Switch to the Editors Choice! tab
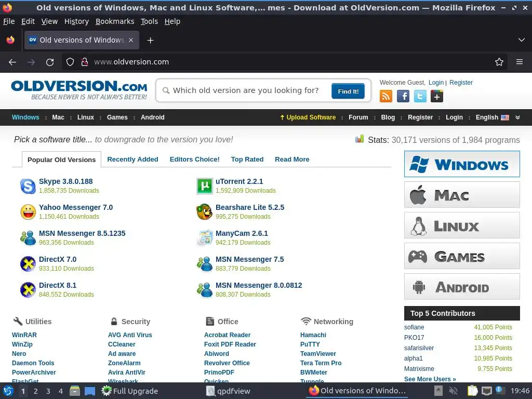532x399 pixels. (x=194, y=159)
